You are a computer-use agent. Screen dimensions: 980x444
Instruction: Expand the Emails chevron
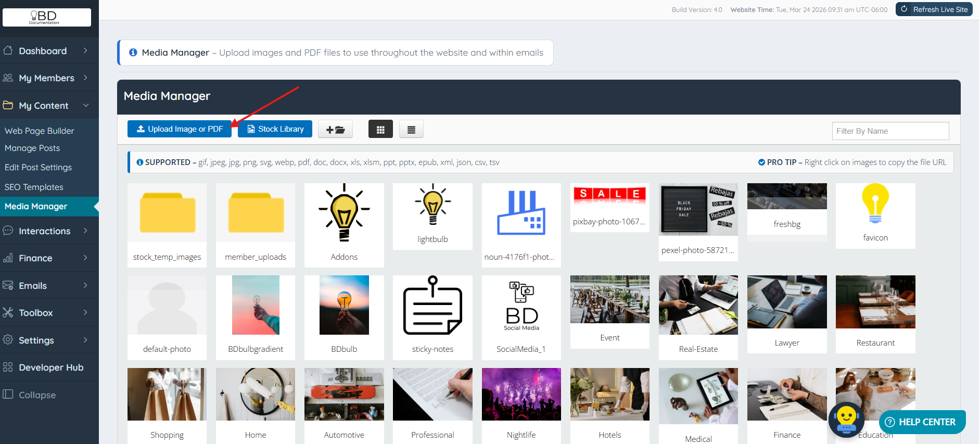point(85,285)
